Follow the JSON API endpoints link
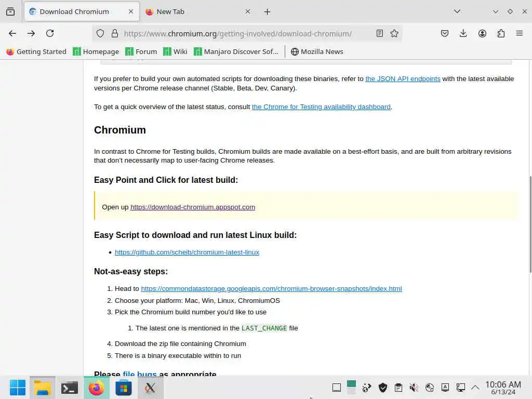Image resolution: width=532 pixels, height=399 pixels. tap(403, 79)
